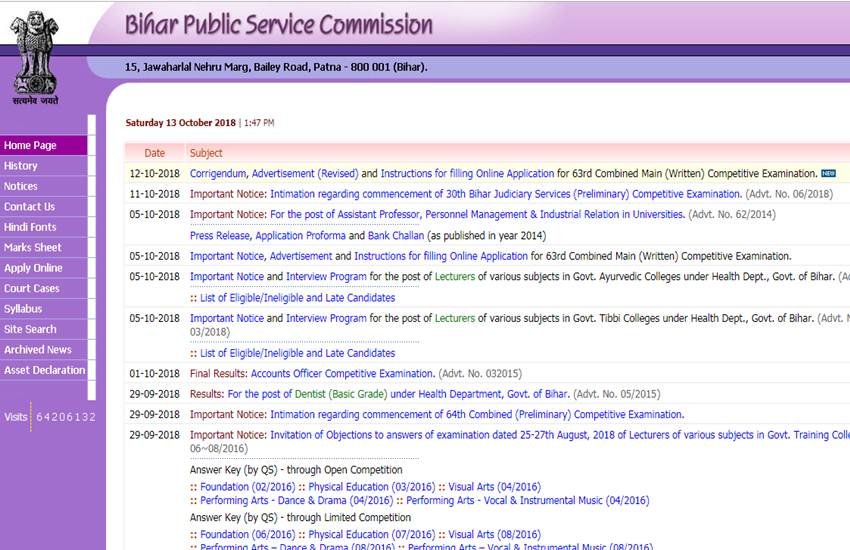Screen dimensions: 850x550
Task: Open the Home Page menu item
Action: coord(31,145)
